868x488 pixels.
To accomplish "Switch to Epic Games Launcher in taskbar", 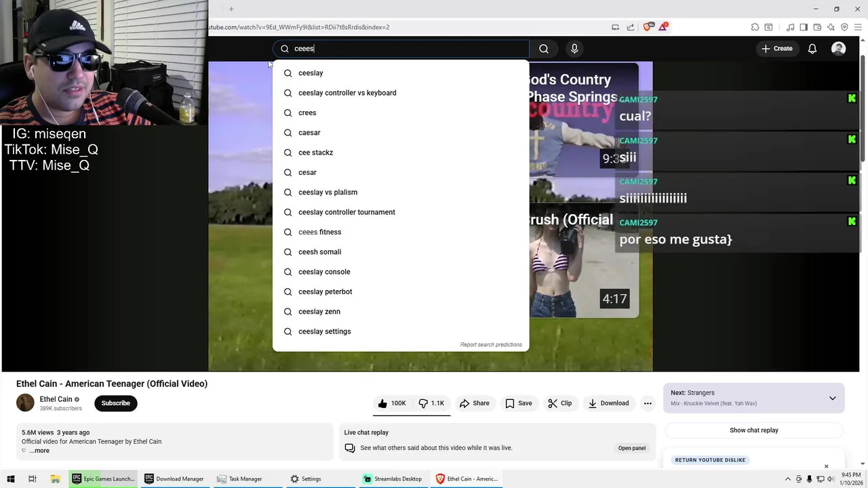I will [103, 479].
